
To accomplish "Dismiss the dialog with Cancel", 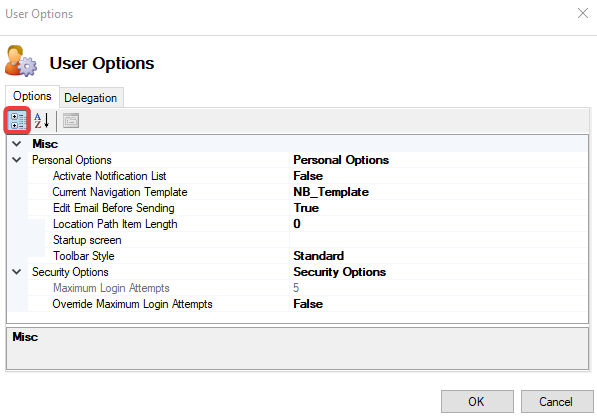I will pyautogui.click(x=557, y=401).
